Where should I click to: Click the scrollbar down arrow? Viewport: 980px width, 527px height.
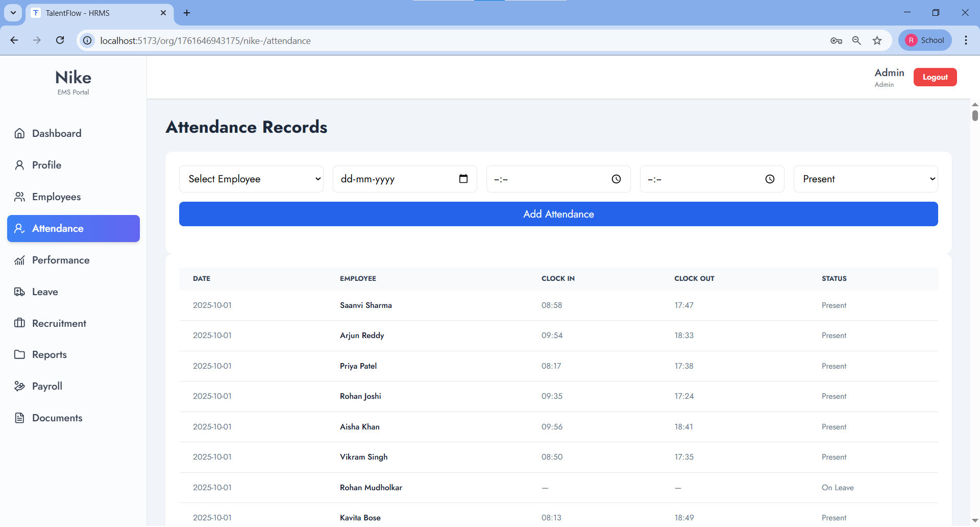click(x=975, y=520)
